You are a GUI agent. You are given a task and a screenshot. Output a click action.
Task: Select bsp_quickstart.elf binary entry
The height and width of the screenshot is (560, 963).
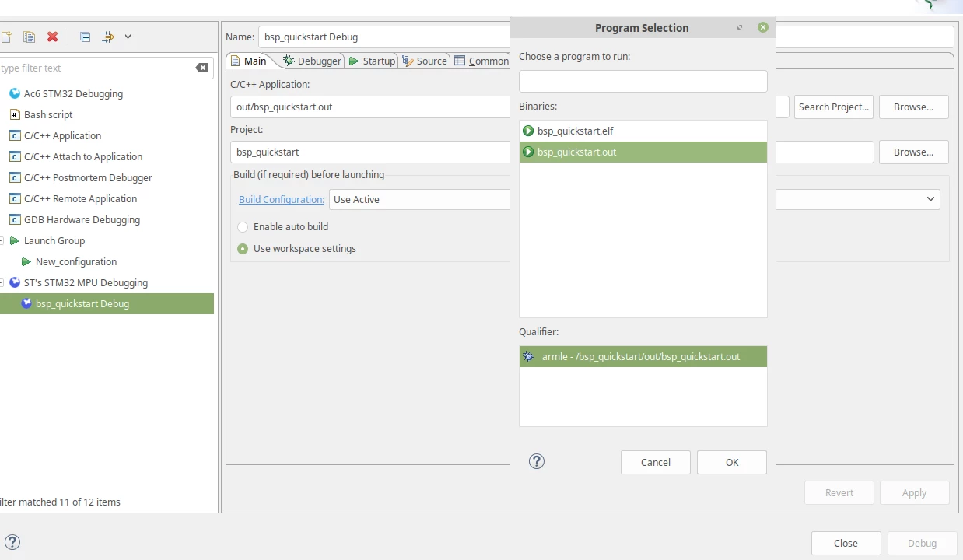click(643, 131)
